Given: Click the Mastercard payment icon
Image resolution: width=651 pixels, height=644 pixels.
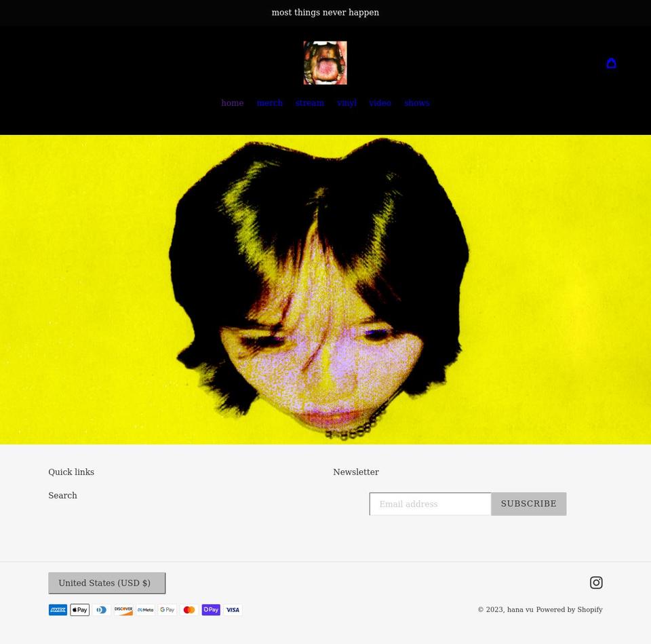Looking at the screenshot, I should [x=189, y=609].
